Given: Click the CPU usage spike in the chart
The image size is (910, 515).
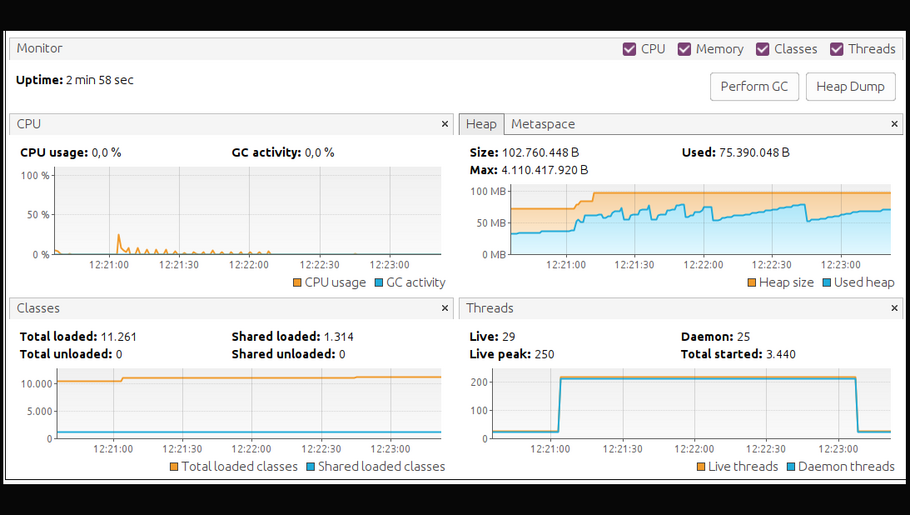Looking at the screenshot, I should tap(119, 239).
